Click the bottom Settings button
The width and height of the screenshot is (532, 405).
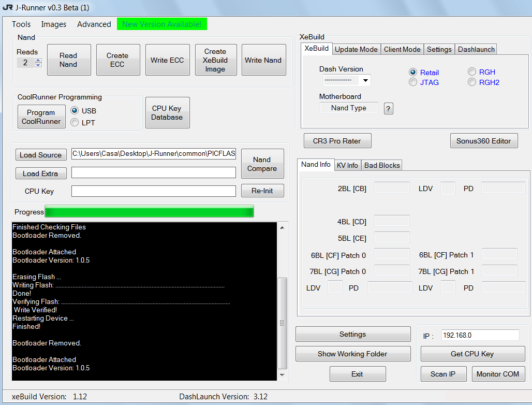(353, 335)
